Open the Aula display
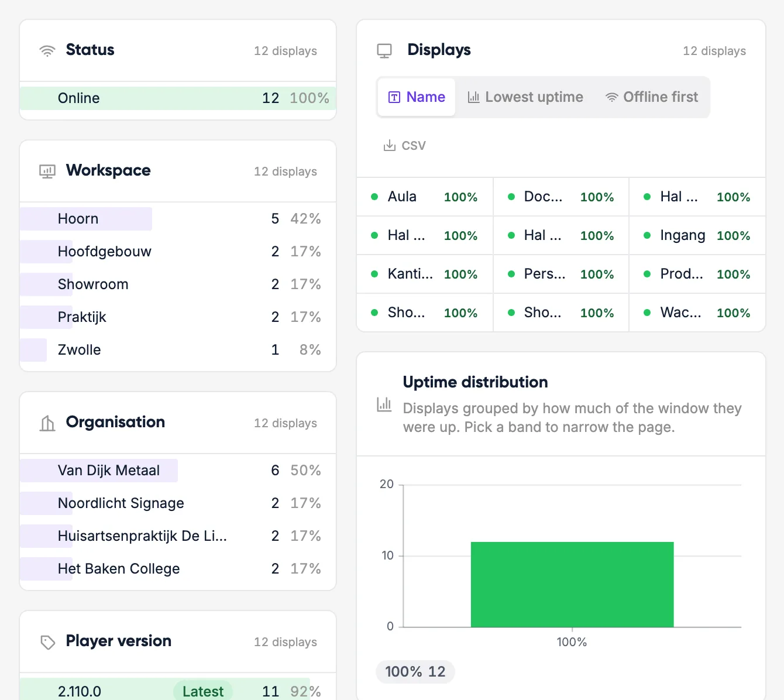This screenshot has width=784, height=700. 425,197
